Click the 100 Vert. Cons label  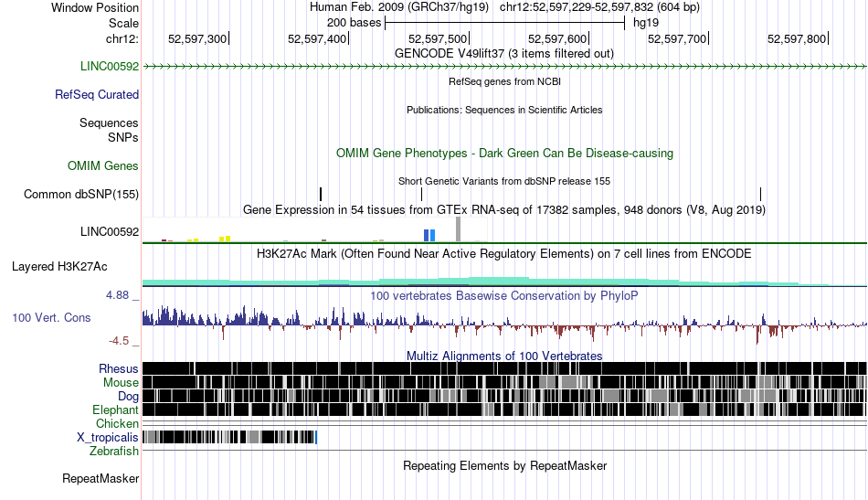(51, 318)
